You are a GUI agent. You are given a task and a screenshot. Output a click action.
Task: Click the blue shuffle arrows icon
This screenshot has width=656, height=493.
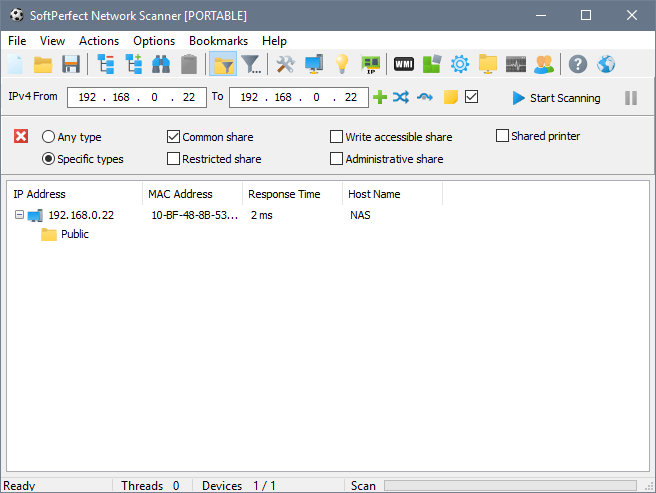tap(401, 97)
